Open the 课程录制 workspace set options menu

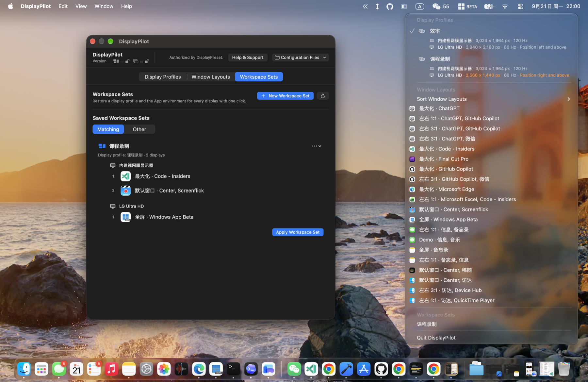click(317, 146)
